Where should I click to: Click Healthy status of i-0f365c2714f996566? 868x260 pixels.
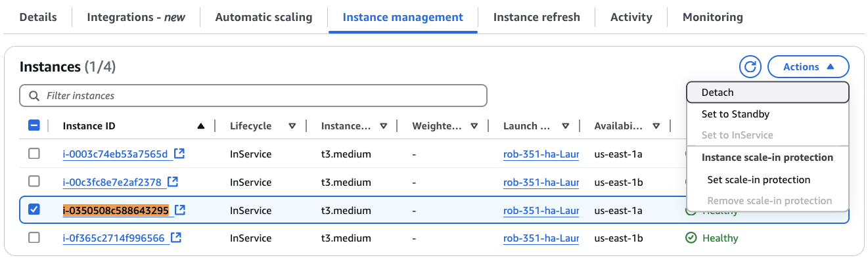(x=712, y=238)
